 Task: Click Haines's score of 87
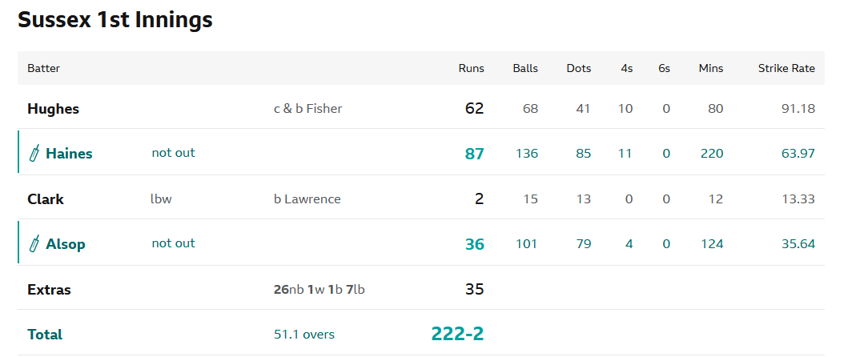[474, 154]
